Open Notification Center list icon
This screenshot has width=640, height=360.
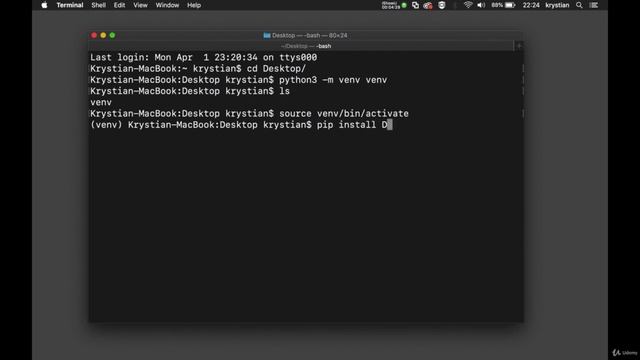tap(594, 5)
